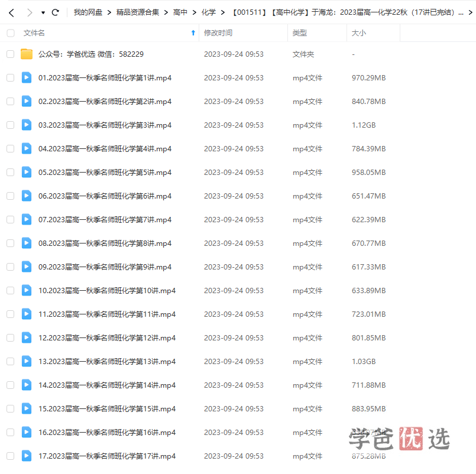The image size is (476, 474).
Task: Click size value 1.12GB
Action: 364,125
